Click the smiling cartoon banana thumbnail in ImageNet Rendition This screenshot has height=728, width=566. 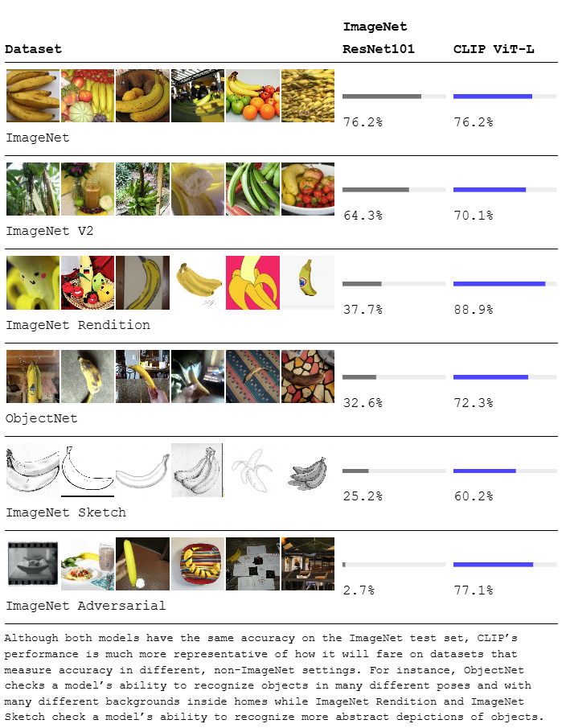[x=32, y=283]
